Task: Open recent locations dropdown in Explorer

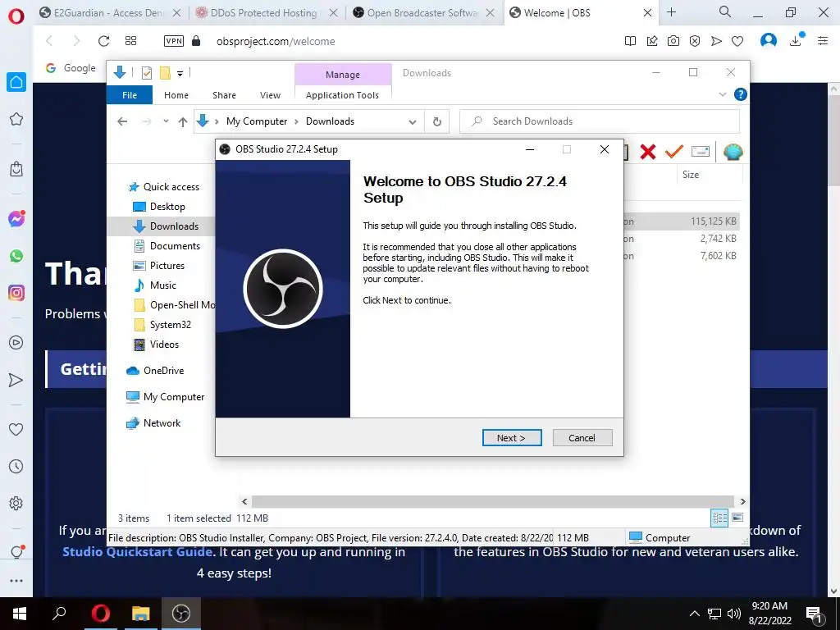Action: point(166,121)
